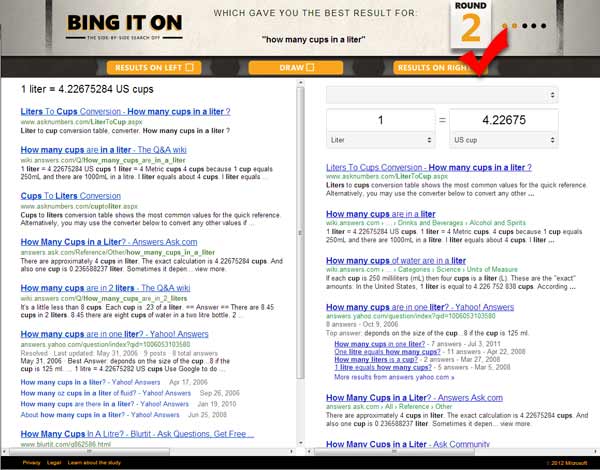Viewport: 600px width, 470px height.
Task: Open the Privacy footer link
Action: click(x=31, y=463)
